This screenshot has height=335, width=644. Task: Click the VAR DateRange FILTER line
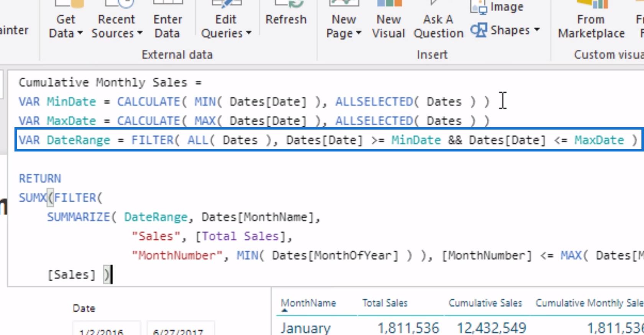[328, 140]
